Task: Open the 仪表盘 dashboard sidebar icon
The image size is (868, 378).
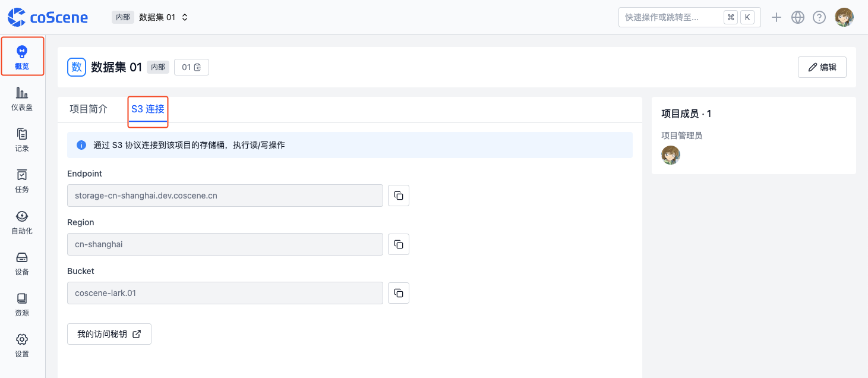Action: (x=22, y=99)
